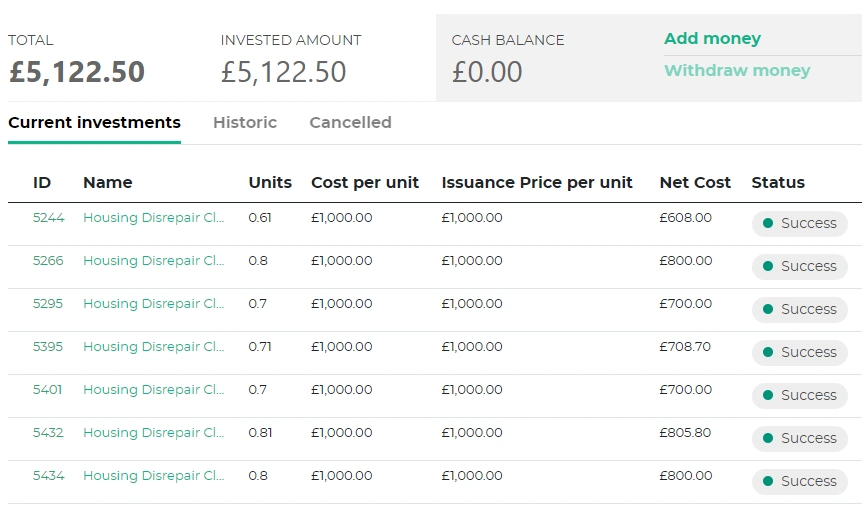Open the Cancelled investments tab
867x508 pixels.
tap(350, 123)
